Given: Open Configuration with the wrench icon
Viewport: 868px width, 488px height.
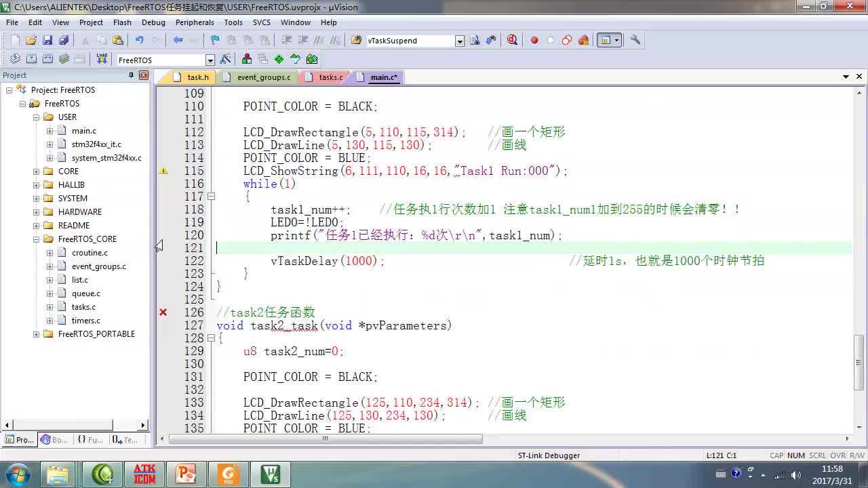Looking at the screenshot, I should pos(635,41).
